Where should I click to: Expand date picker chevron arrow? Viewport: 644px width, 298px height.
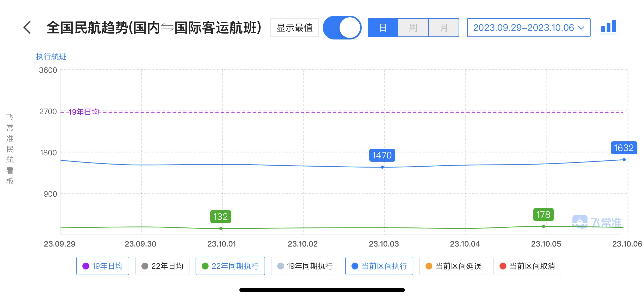[x=581, y=28]
